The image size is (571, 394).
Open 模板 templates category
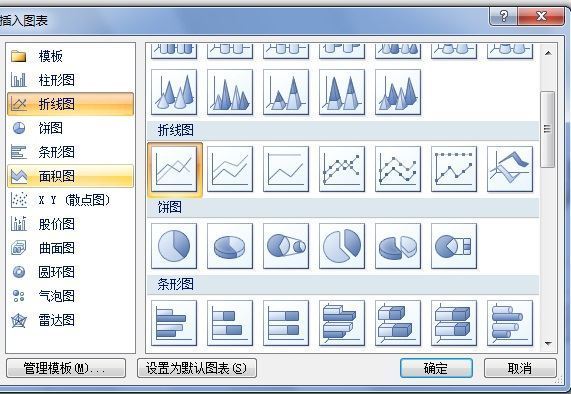[x=70, y=56]
